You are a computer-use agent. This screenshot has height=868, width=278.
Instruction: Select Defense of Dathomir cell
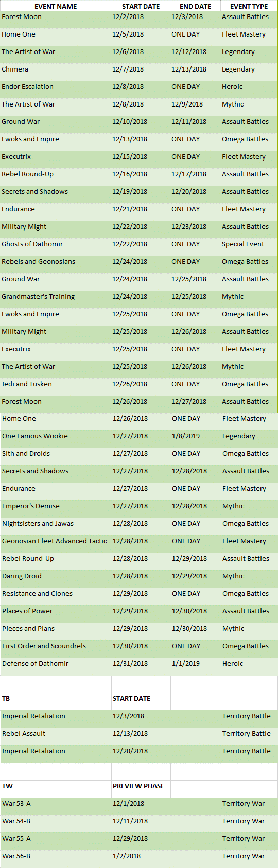coord(56,664)
